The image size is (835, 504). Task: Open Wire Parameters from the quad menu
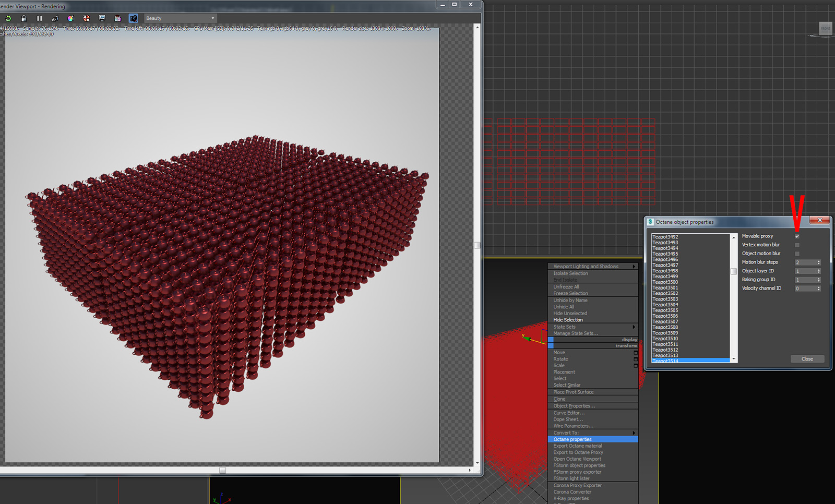point(593,426)
